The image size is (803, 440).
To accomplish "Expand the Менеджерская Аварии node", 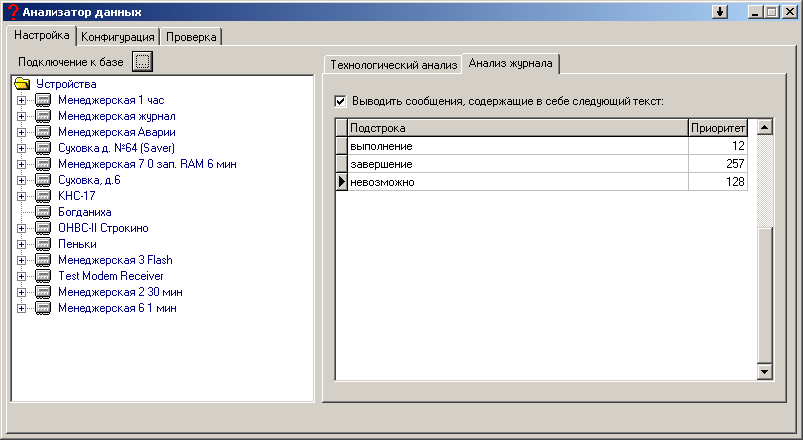I will pos(21,132).
